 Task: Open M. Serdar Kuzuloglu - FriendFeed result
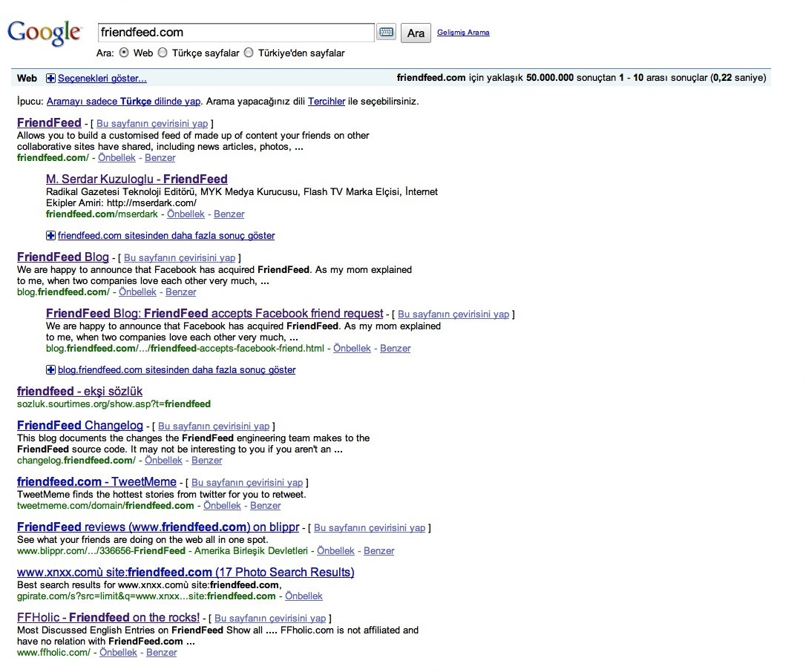coord(137,179)
